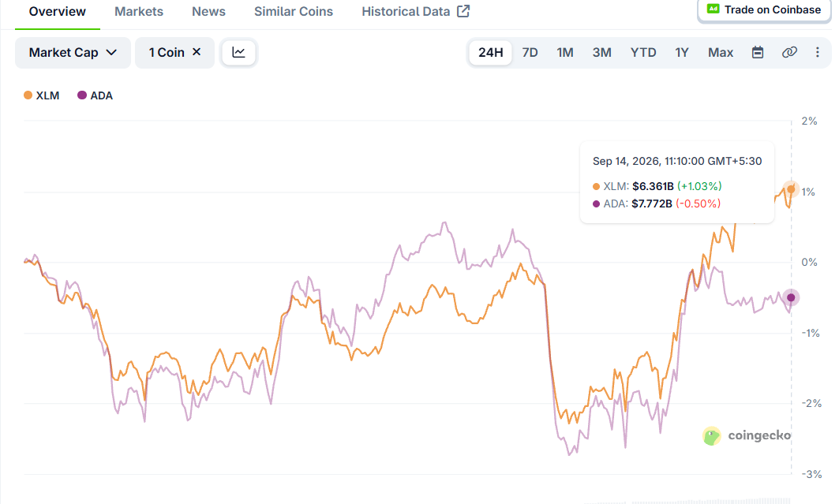Select the 24H time range
Viewport: 839px width, 504px height.
491,52
